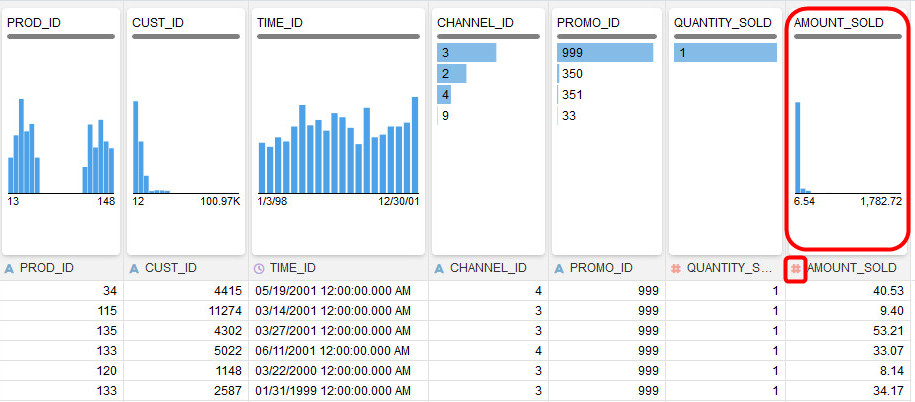Screen dimensions: 915x402
Task: Click AMOUNT_SOLD cell 40.53
Action: 850,291
